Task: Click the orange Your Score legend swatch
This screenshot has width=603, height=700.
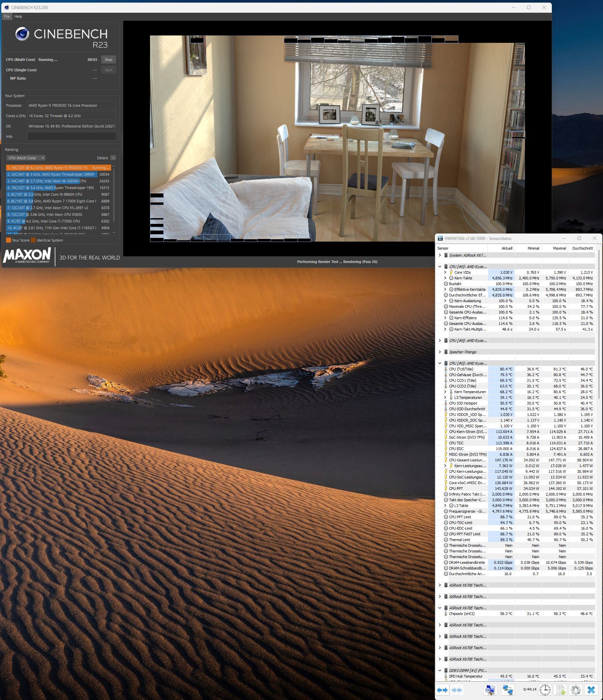Action: 8,240
